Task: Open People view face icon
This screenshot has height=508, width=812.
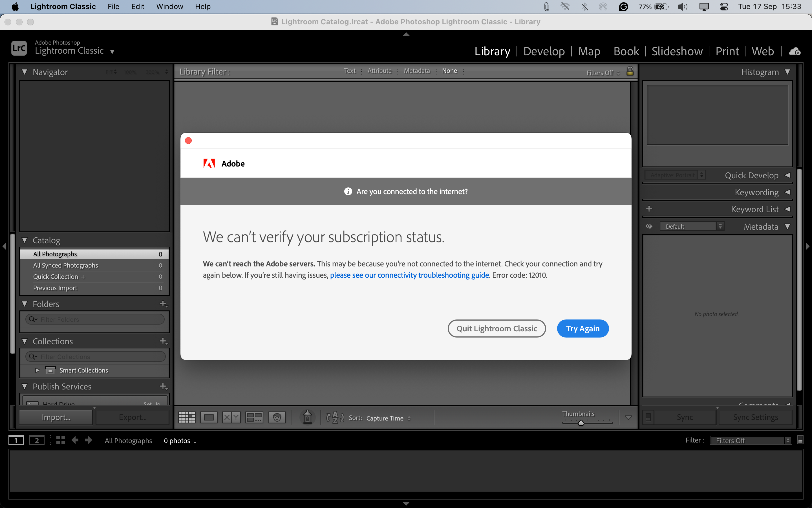Action: pyautogui.click(x=277, y=418)
